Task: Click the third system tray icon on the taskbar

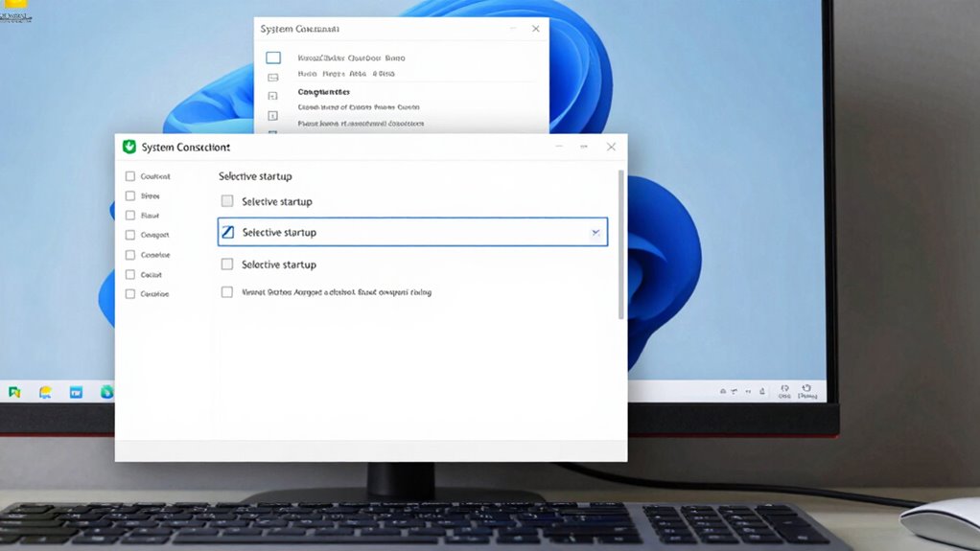Action: tap(748, 391)
